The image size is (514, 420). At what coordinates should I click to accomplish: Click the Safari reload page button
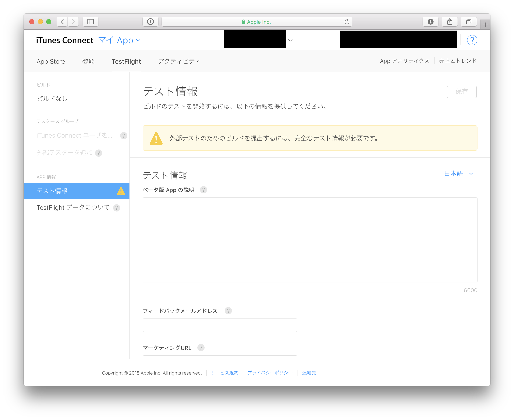click(347, 21)
